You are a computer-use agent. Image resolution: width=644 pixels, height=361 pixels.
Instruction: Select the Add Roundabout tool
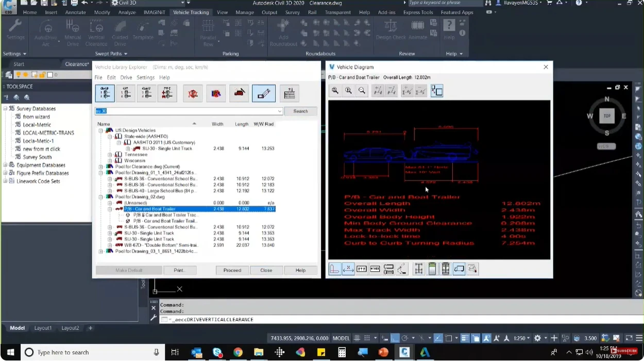283,32
